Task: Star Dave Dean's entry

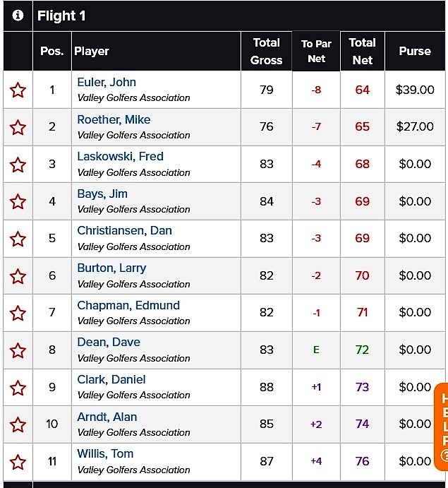Action: click(18, 350)
